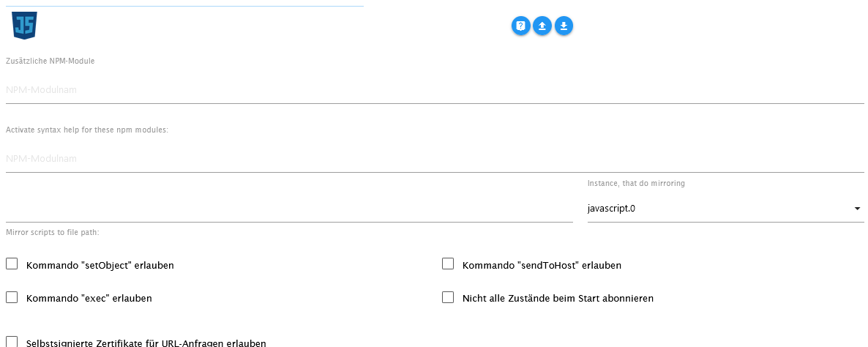This screenshot has height=347, width=868.
Task: Open the help question-mark button
Action: 520,26
